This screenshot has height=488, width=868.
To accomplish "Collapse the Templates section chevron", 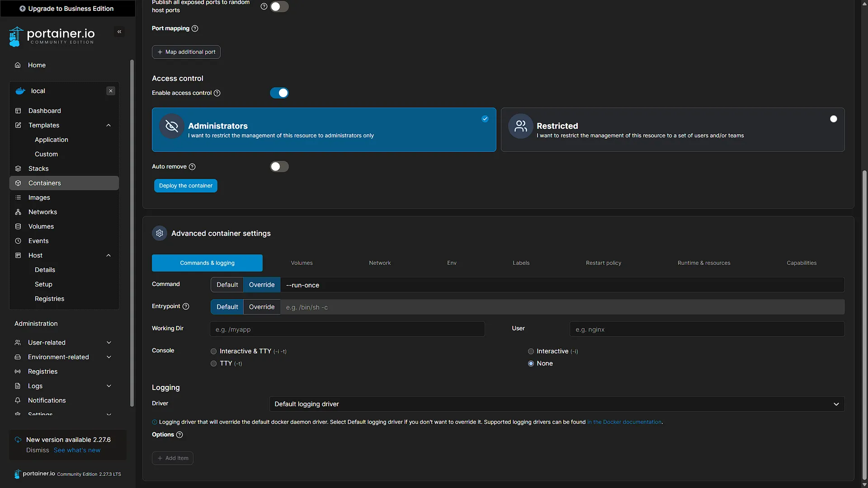I will point(108,125).
